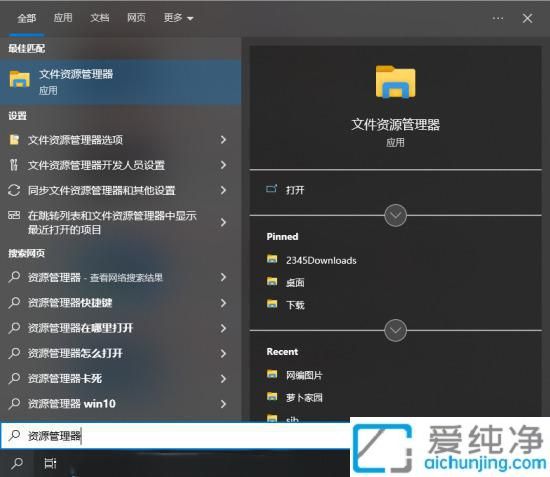Screen dimensions: 550x477
Task: Select 资源管理器卡死 web suggestion
Action: point(65,378)
